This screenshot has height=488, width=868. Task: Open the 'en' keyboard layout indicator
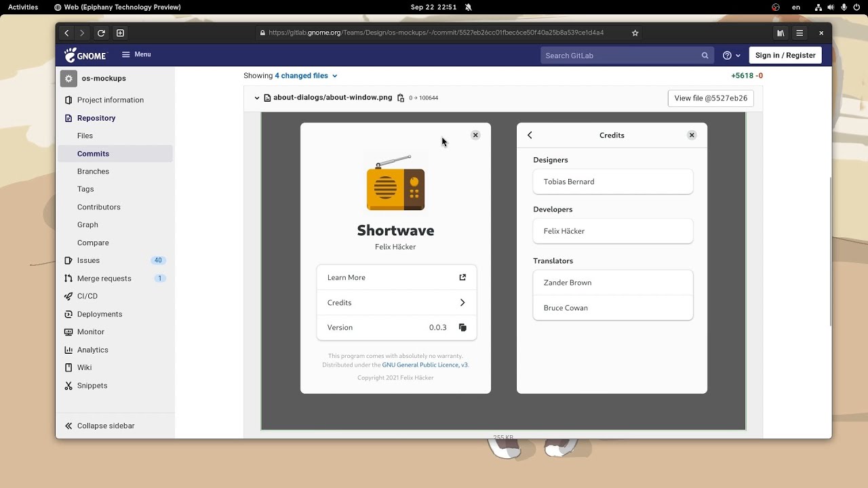[x=796, y=7]
